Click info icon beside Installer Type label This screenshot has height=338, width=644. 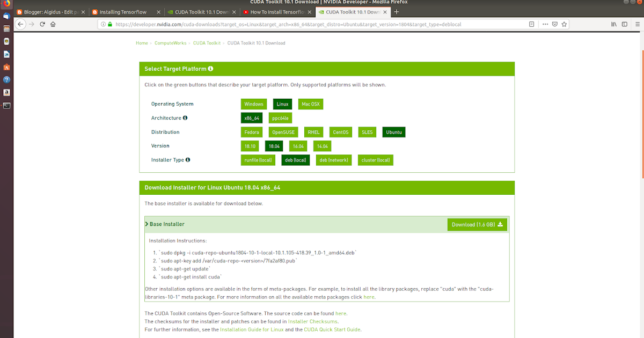point(188,160)
